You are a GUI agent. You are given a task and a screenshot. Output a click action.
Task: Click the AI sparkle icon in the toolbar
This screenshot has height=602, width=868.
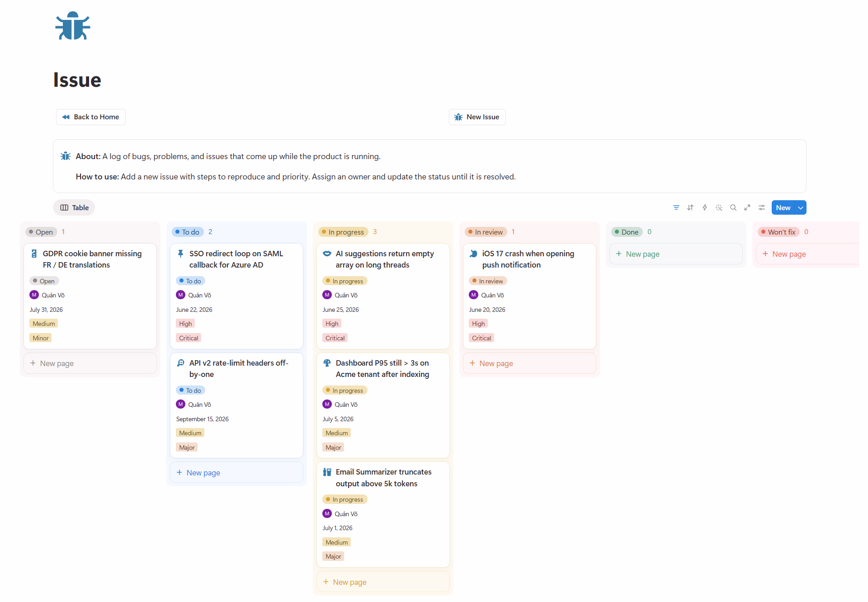(x=719, y=207)
